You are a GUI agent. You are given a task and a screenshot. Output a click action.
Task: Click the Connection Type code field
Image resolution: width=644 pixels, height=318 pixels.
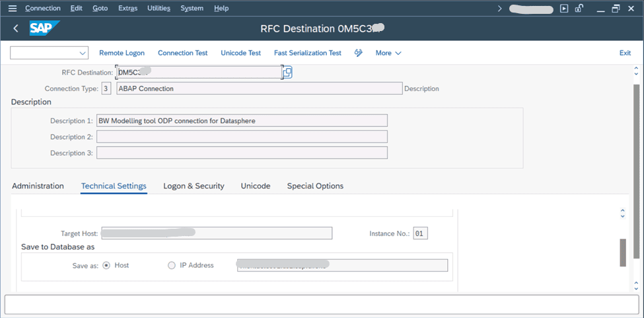pos(106,89)
